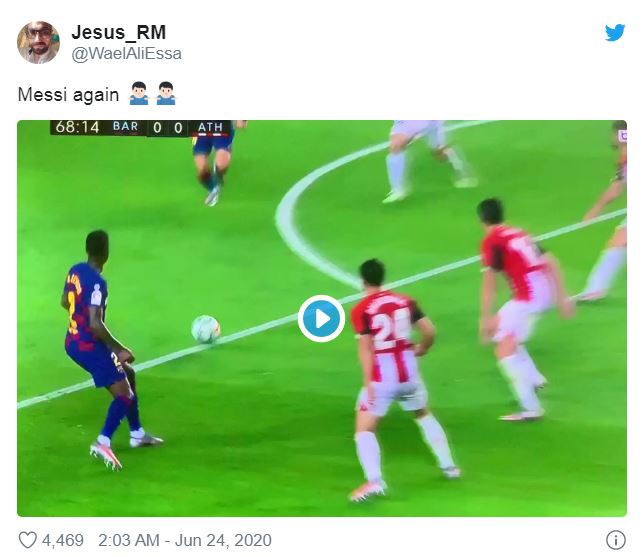View the 4,469 likes count

(63, 540)
